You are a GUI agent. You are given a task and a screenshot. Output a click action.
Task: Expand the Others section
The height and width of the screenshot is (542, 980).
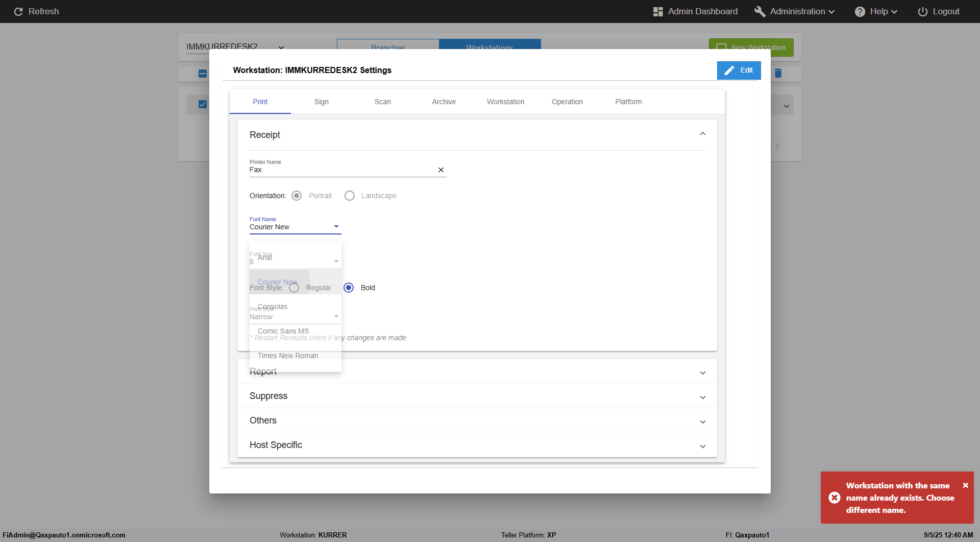pos(703,422)
